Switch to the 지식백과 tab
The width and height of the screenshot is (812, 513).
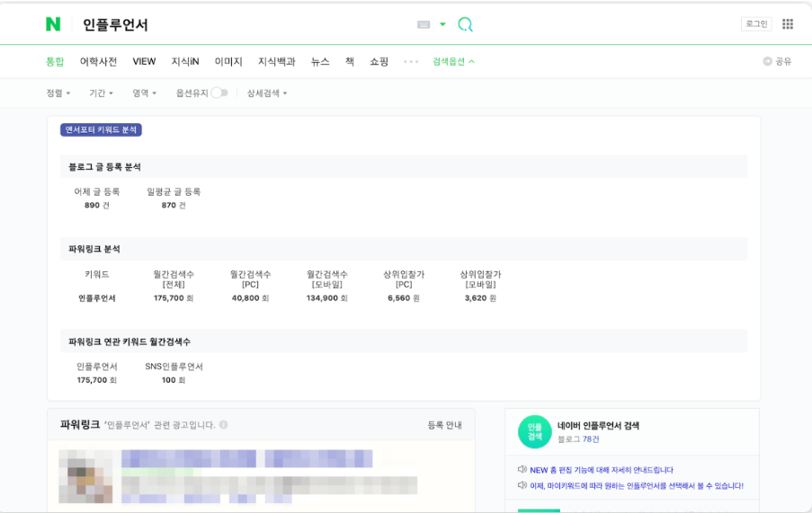(x=277, y=61)
